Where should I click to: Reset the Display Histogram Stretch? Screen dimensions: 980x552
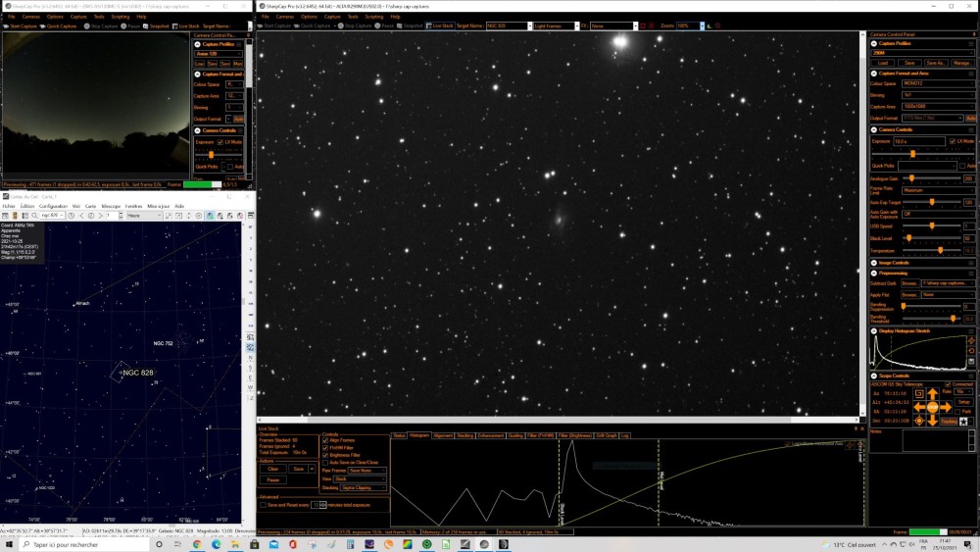(x=971, y=351)
